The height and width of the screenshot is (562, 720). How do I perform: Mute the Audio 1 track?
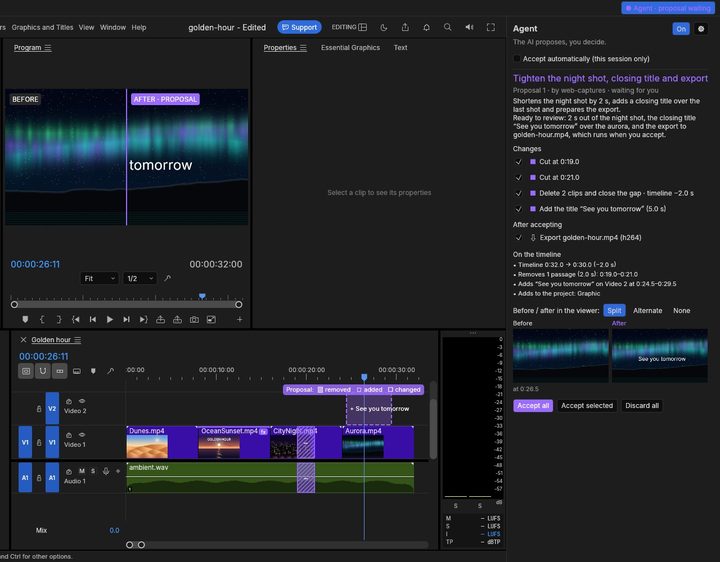point(82,471)
